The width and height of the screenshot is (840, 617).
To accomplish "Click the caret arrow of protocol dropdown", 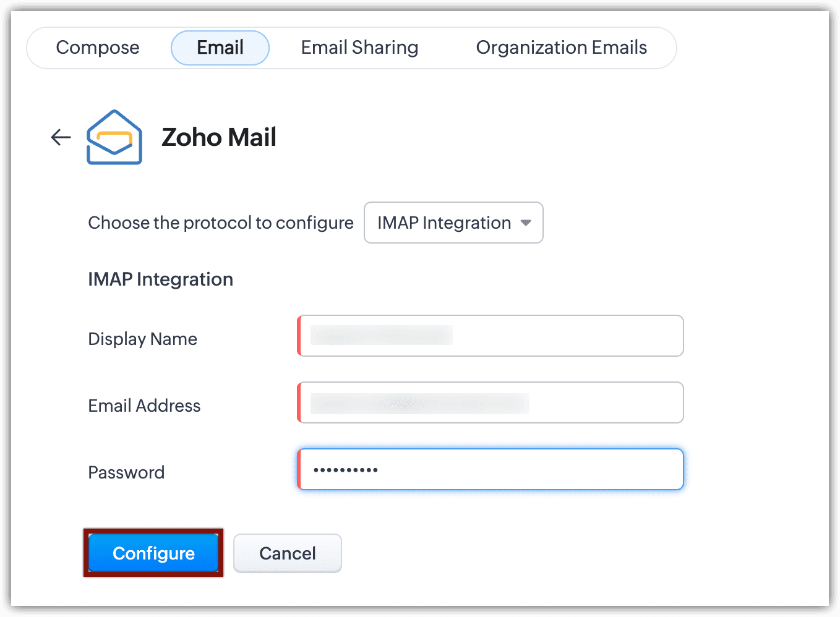I will click(x=526, y=223).
